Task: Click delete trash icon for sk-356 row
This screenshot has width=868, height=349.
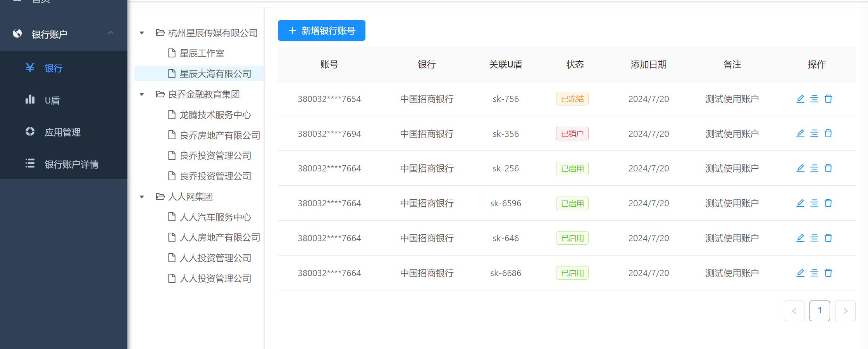Action: 828,133
